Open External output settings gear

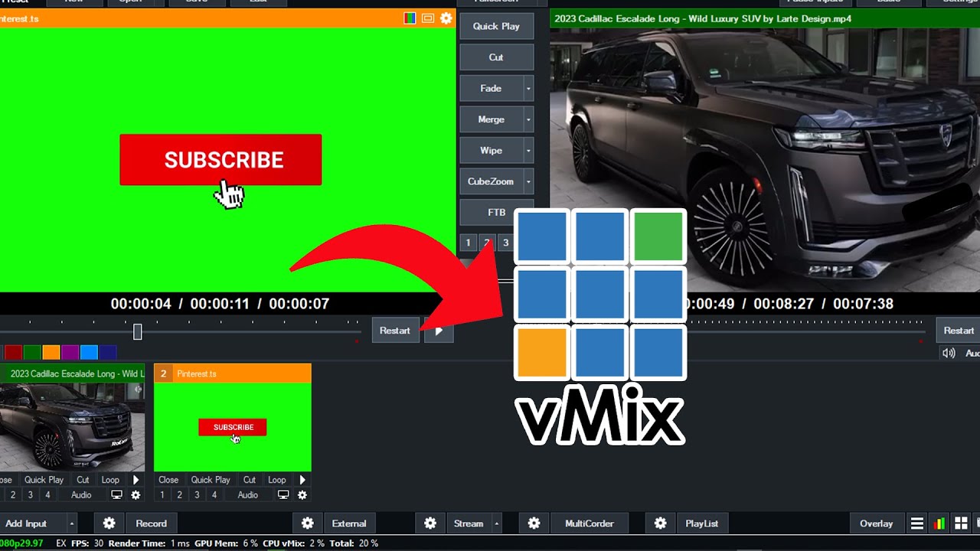pyautogui.click(x=307, y=523)
